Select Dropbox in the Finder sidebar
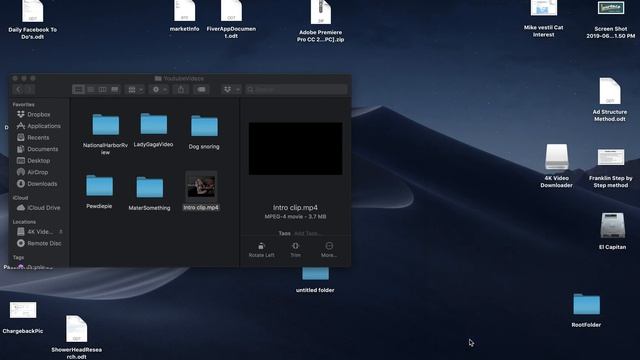Viewport: 640px width, 360px height. (x=39, y=115)
